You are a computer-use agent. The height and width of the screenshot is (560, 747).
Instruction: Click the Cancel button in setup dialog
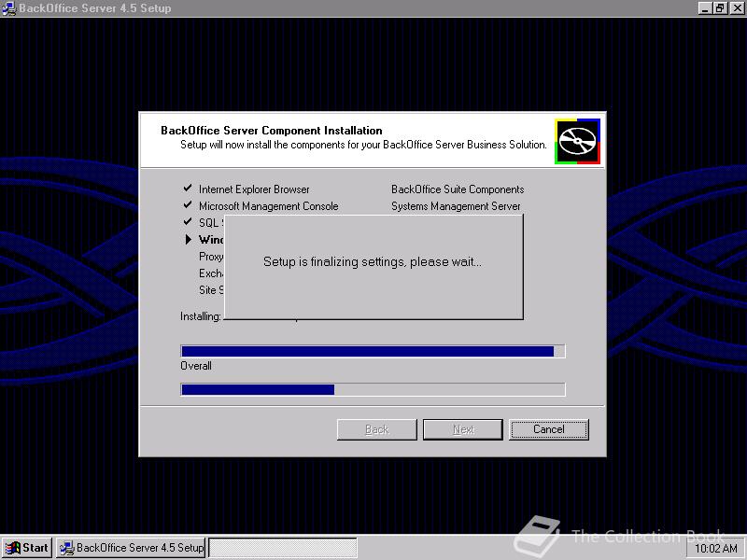coord(549,429)
